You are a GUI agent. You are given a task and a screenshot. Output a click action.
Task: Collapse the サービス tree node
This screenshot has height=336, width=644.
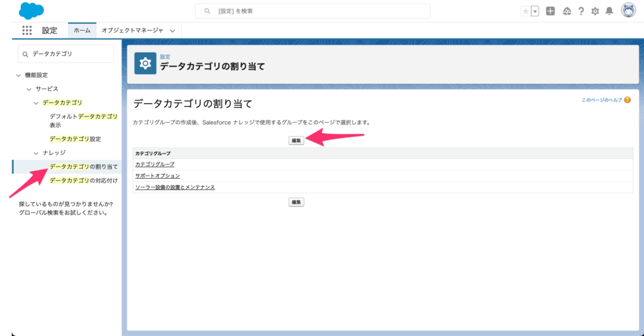click(x=29, y=89)
